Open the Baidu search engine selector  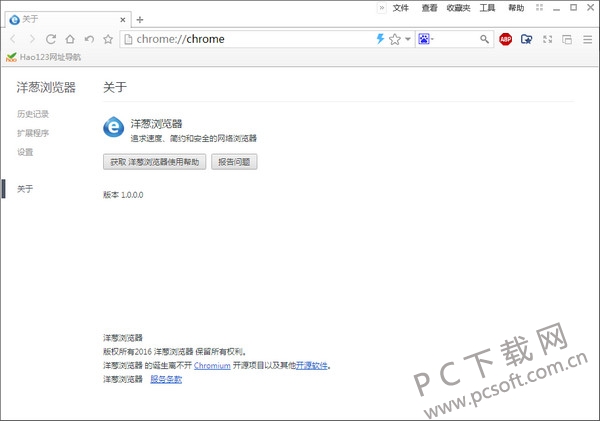point(426,39)
